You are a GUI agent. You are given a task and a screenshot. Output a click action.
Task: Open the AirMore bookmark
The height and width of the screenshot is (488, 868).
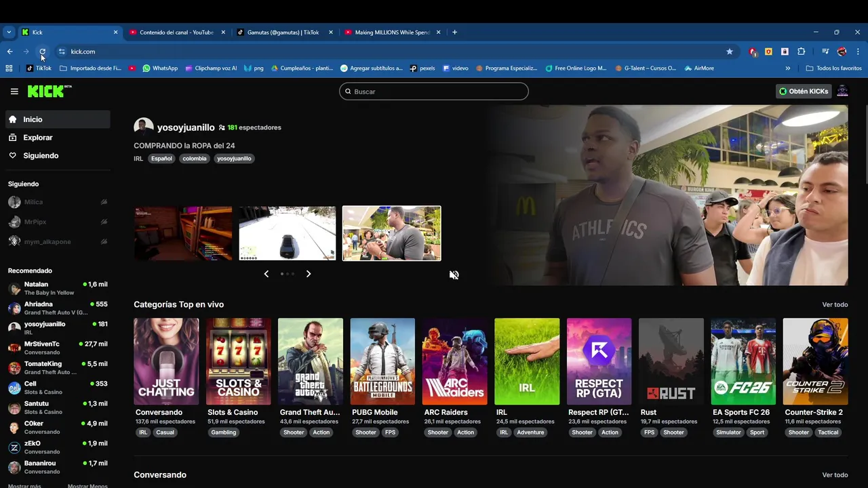coord(699,68)
